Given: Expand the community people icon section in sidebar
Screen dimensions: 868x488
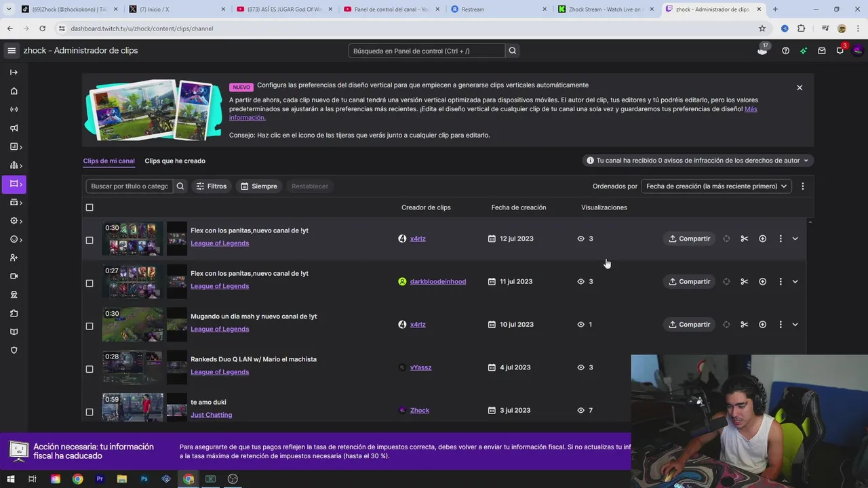Looking at the screenshot, I should pos(16,165).
